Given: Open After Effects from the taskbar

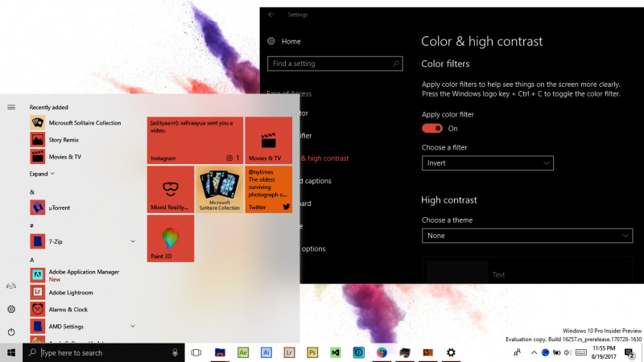Looking at the screenshot, I should point(243,352).
